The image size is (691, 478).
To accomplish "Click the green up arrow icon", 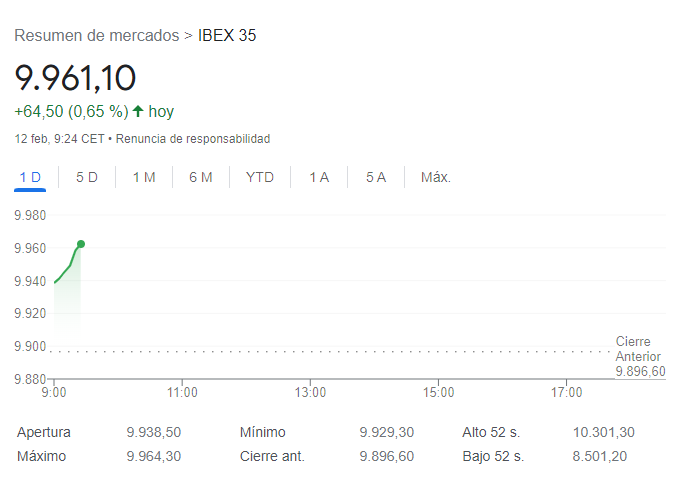I will [x=138, y=111].
